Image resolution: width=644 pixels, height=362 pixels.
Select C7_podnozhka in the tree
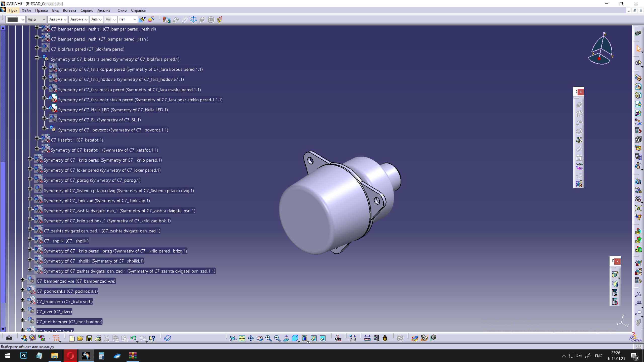[67, 291]
